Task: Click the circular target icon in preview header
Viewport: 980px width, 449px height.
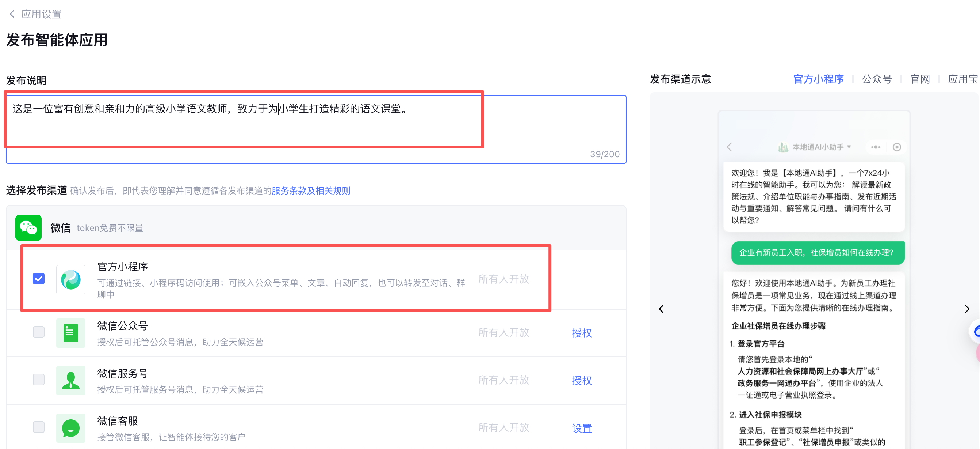Action: (x=897, y=147)
